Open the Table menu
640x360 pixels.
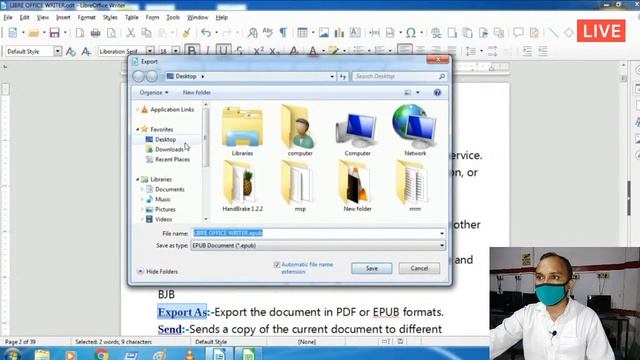pos(131,18)
